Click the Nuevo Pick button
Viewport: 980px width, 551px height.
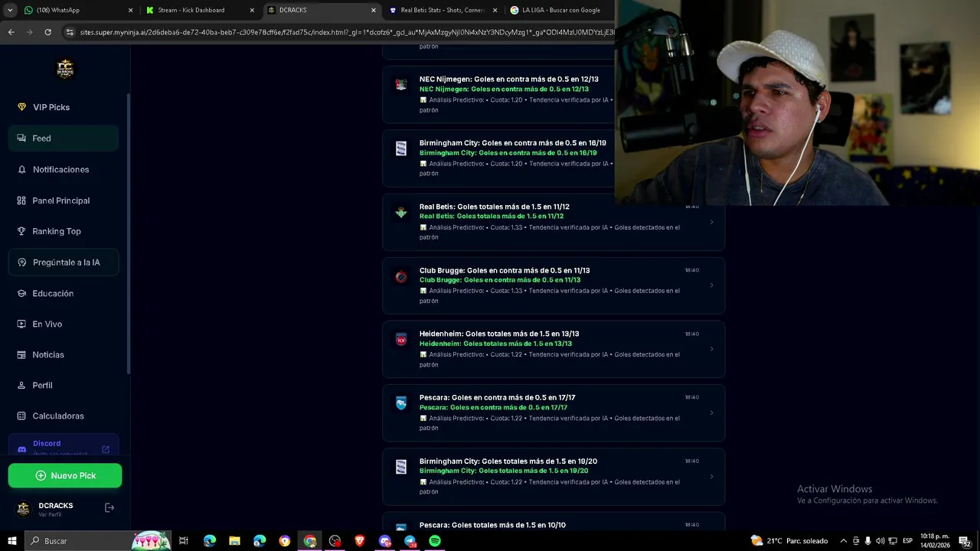pyautogui.click(x=65, y=475)
